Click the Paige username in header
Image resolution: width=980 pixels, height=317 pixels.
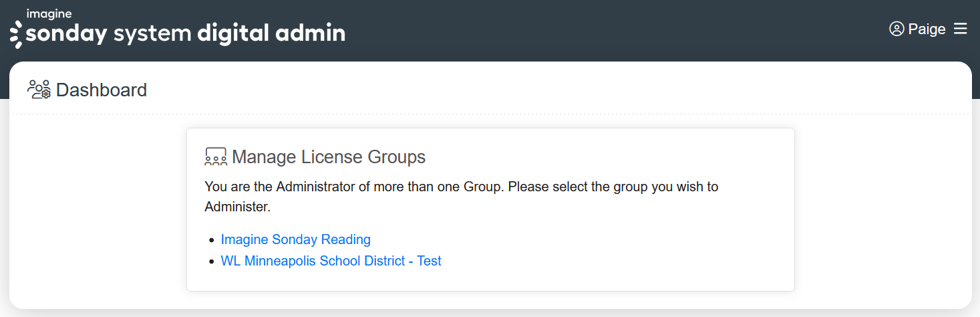(x=927, y=29)
